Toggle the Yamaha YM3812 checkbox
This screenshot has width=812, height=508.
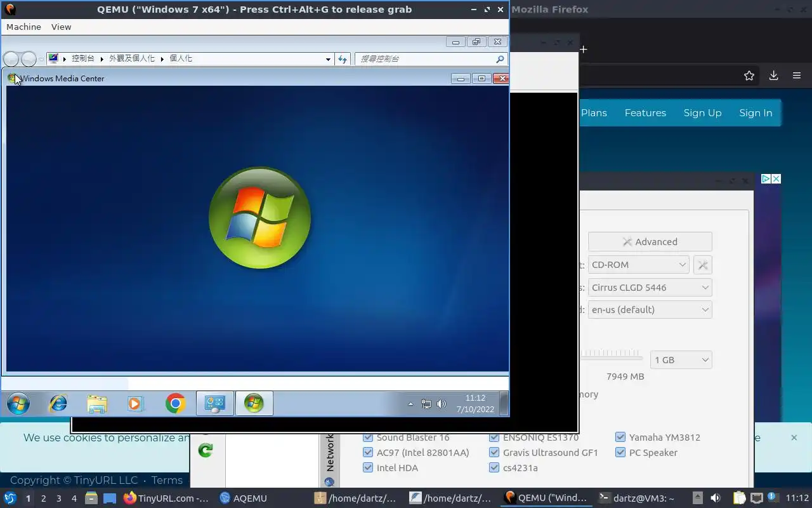(x=620, y=437)
